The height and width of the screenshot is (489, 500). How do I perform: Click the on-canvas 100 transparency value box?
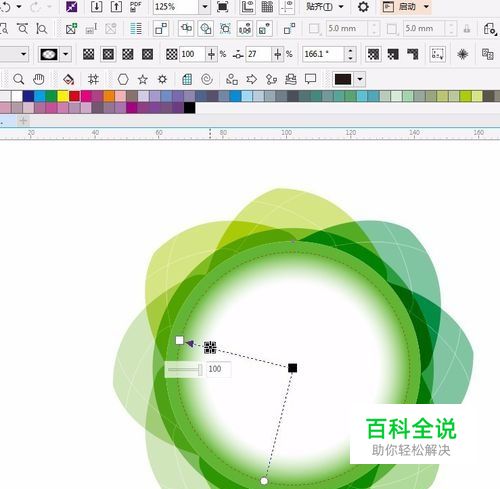(218, 369)
